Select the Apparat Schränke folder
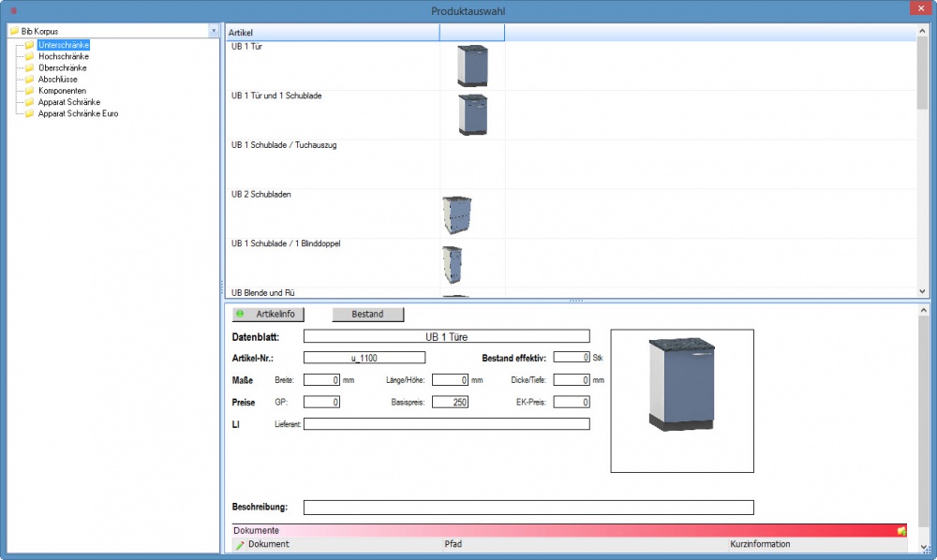This screenshot has height=560, width=937. [68, 102]
